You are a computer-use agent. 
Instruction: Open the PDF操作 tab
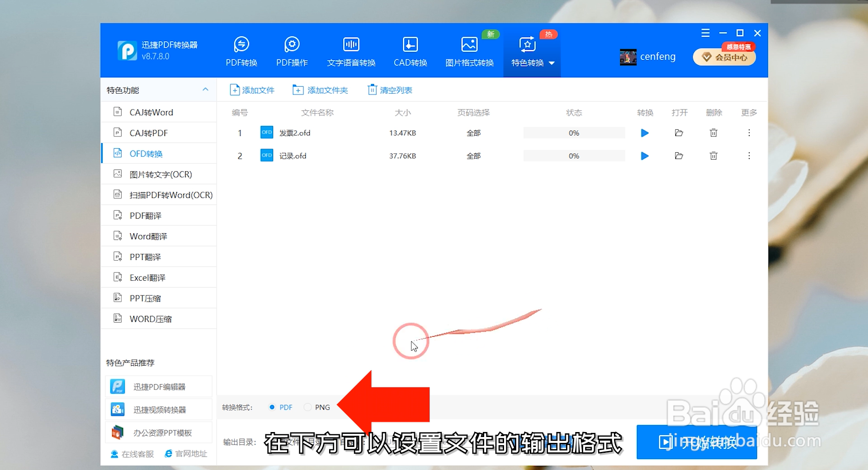click(292, 52)
